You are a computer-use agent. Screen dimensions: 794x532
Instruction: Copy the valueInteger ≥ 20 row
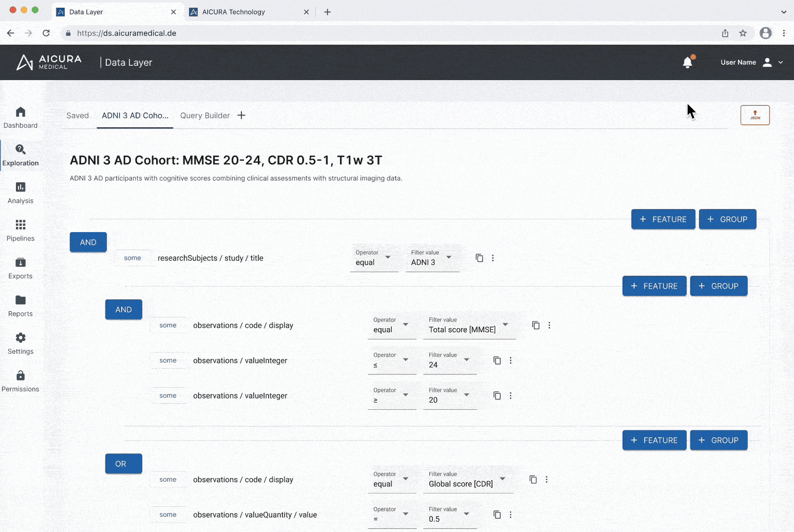click(x=497, y=395)
